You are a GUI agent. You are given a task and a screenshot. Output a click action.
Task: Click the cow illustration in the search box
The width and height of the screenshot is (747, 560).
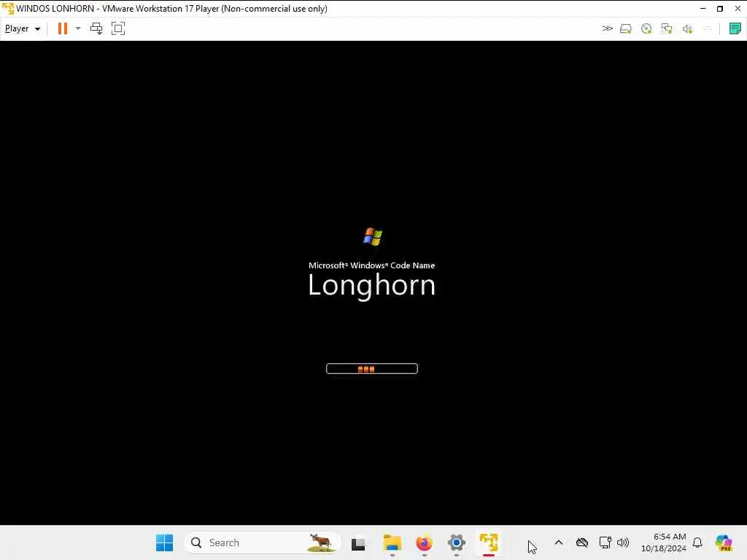(x=321, y=542)
